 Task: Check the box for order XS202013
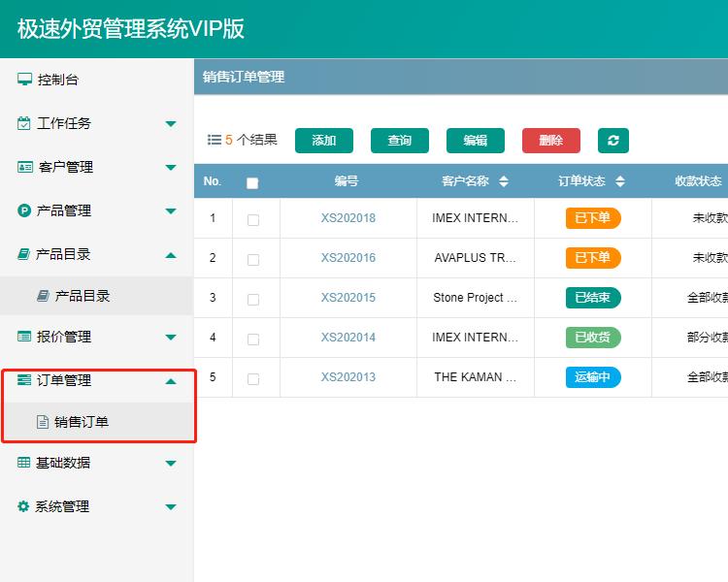pos(253,379)
